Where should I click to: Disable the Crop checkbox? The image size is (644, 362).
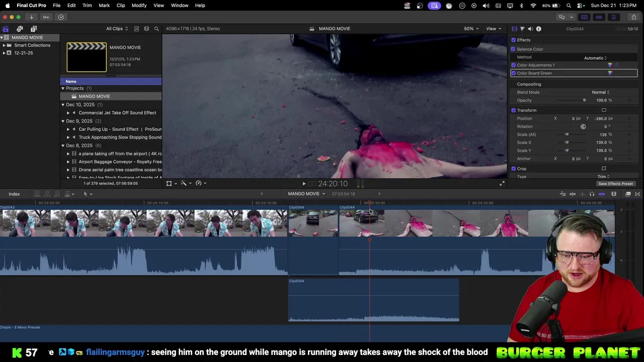(x=514, y=168)
